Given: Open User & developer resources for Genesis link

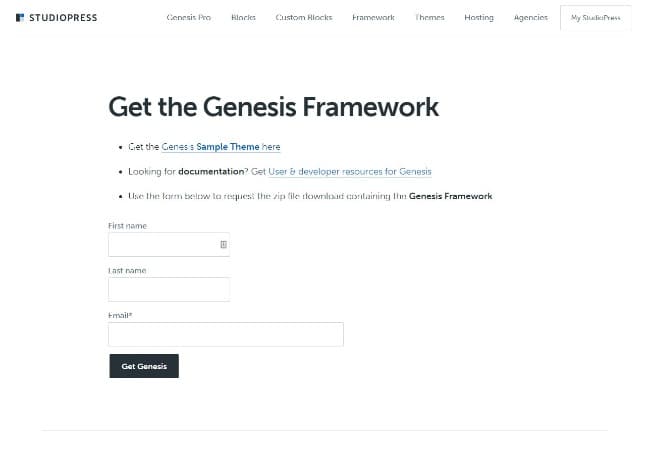Looking at the screenshot, I should point(350,172).
